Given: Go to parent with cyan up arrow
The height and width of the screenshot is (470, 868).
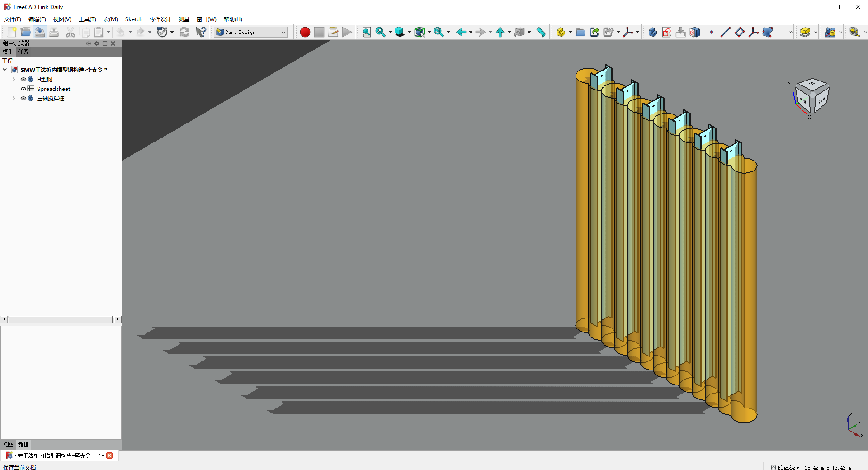Looking at the screenshot, I should click(500, 32).
